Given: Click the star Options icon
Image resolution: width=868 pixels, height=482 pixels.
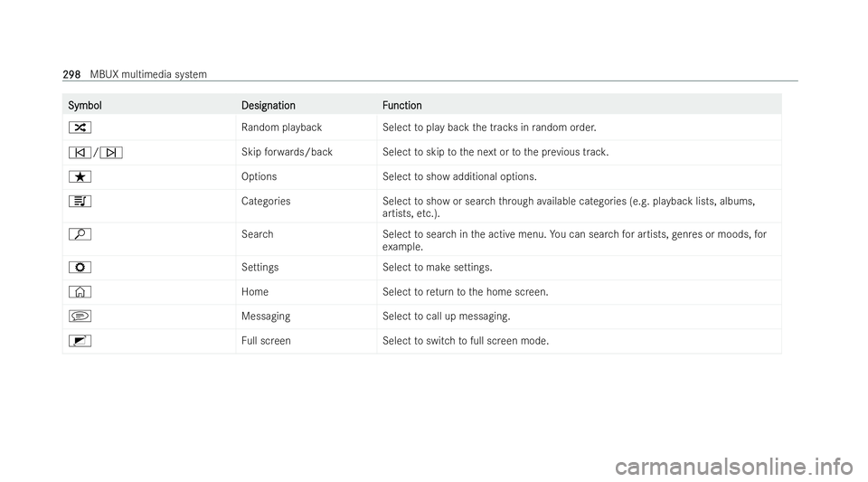Looking at the screenshot, I should click(x=80, y=176).
